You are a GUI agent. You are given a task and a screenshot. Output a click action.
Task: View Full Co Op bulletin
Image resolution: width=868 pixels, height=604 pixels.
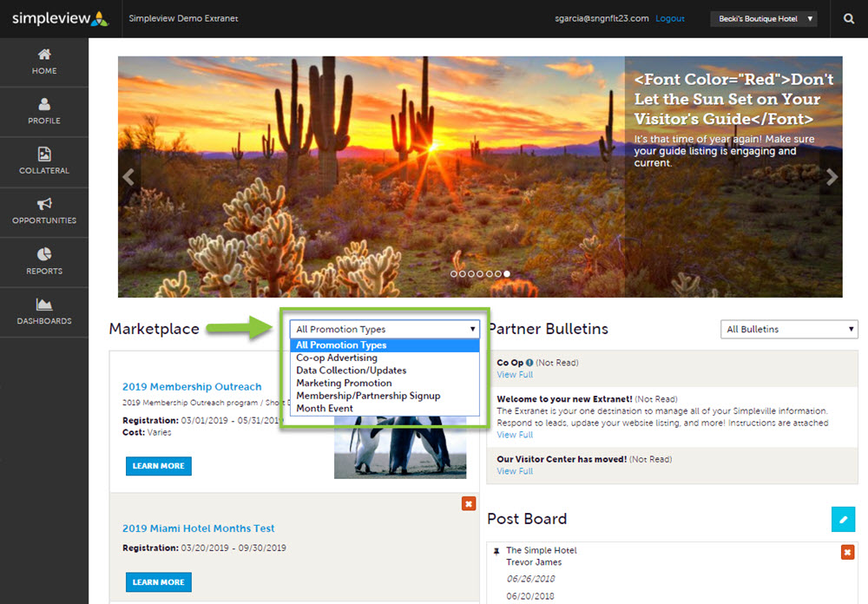pos(514,375)
